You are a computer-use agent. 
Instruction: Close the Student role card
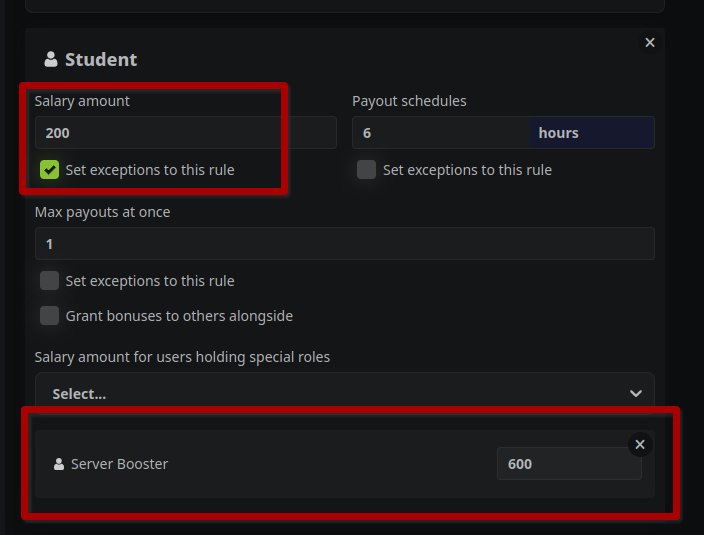[x=650, y=42]
